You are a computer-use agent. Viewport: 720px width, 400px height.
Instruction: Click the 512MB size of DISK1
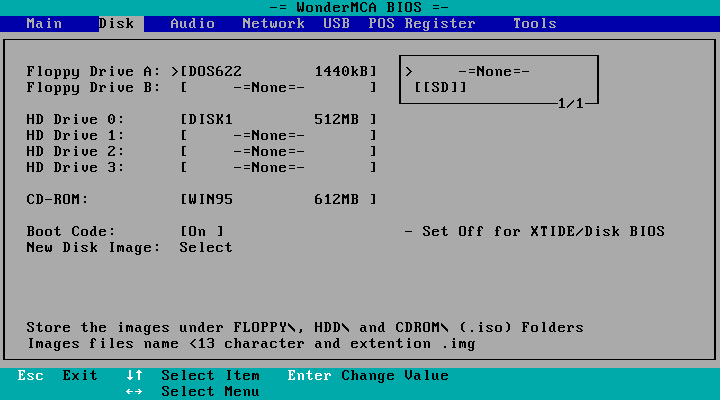click(337, 119)
